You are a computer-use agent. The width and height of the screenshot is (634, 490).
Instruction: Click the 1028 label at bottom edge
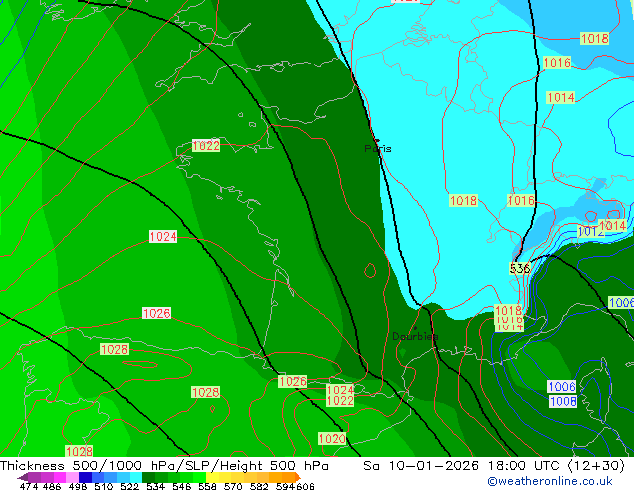pyautogui.click(x=79, y=451)
